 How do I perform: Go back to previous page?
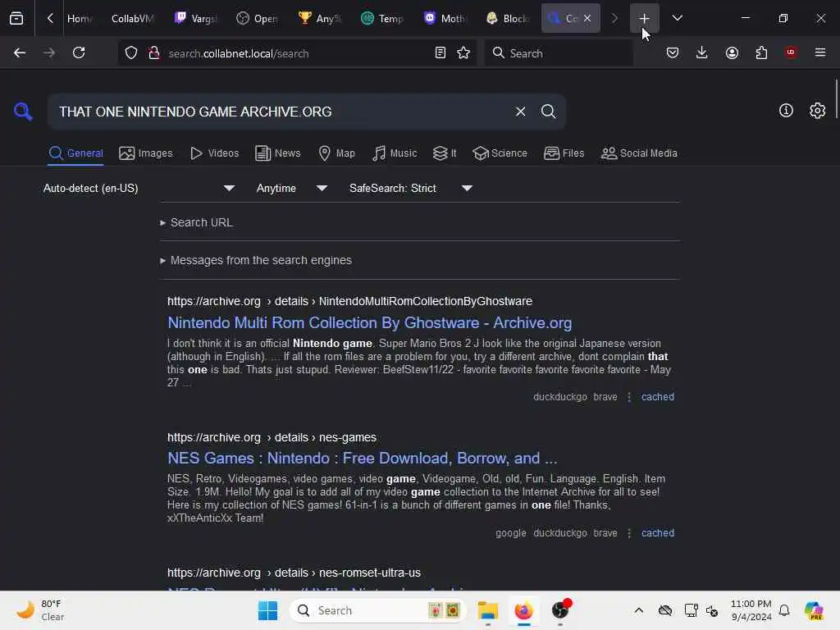pyautogui.click(x=20, y=53)
